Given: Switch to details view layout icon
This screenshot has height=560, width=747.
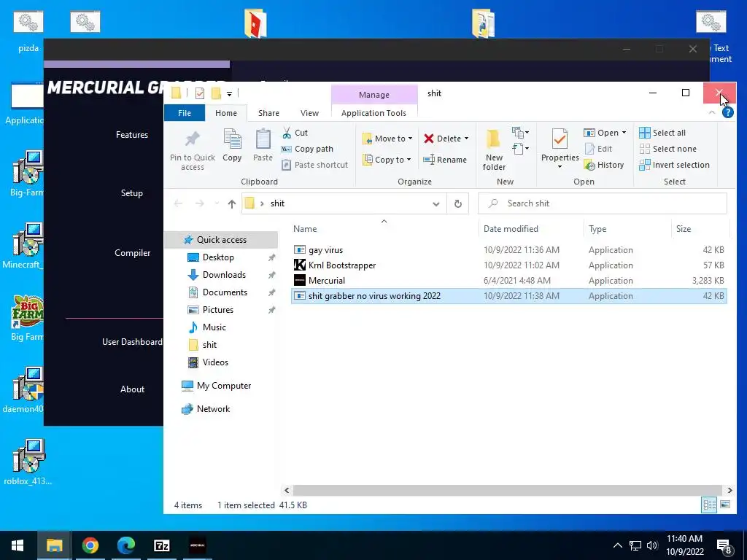Looking at the screenshot, I should click(x=709, y=505).
